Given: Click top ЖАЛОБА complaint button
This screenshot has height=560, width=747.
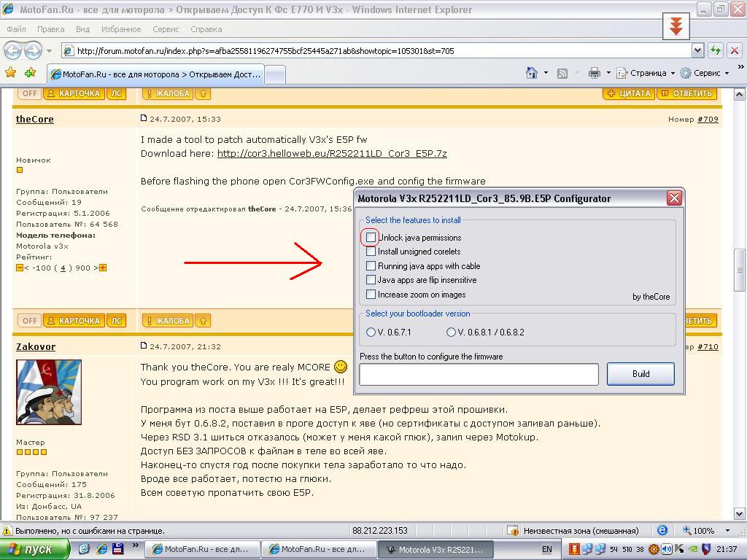Looking at the screenshot, I should [x=168, y=93].
